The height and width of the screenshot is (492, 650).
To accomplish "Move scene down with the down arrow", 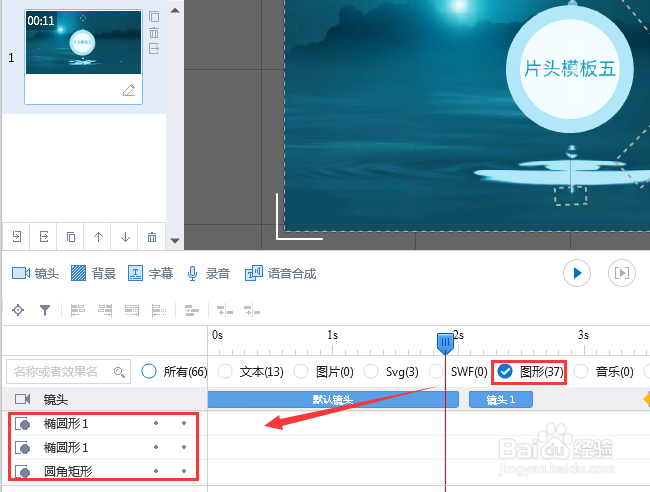I will (125, 237).
